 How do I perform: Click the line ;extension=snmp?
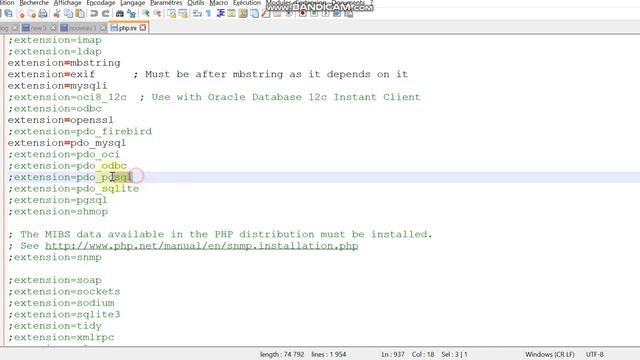pyautogui.click(x=55, y=257)
